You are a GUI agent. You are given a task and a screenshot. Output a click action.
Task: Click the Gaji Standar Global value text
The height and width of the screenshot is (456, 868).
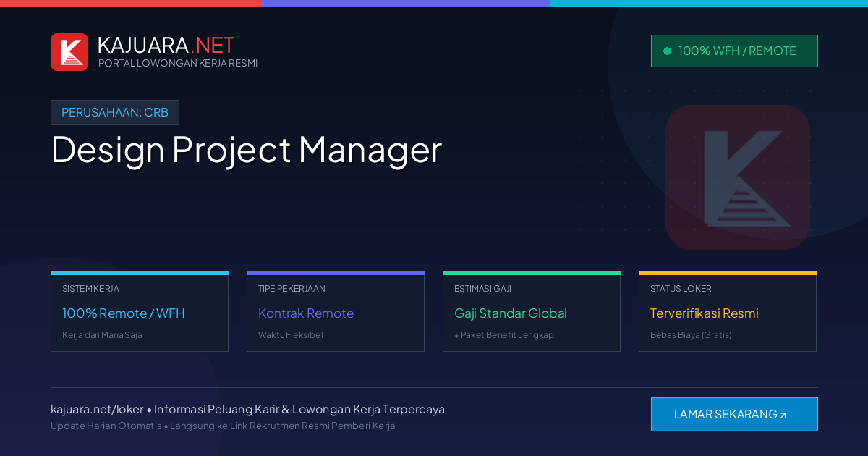511,313
